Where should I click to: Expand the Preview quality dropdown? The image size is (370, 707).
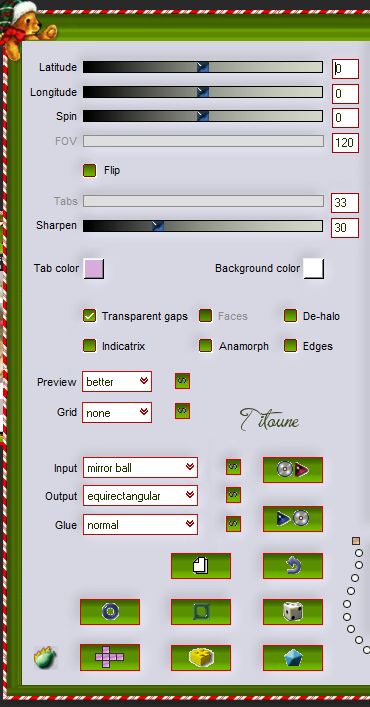pyautogui.click(x=117, y=381)
